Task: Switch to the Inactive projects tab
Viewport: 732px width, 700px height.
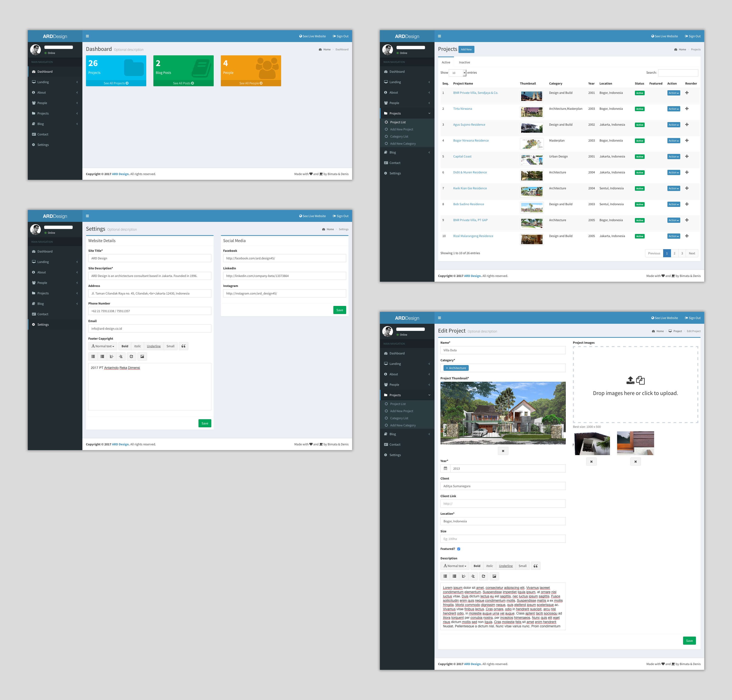Action: (x=464, y=62)
